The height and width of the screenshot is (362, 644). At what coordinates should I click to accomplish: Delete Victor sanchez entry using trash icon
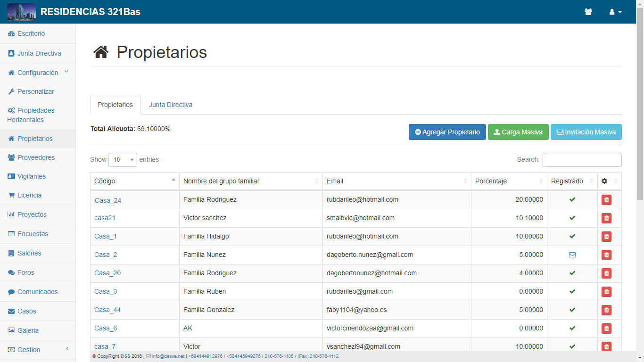pyautogui.click(x=606, y=218)
